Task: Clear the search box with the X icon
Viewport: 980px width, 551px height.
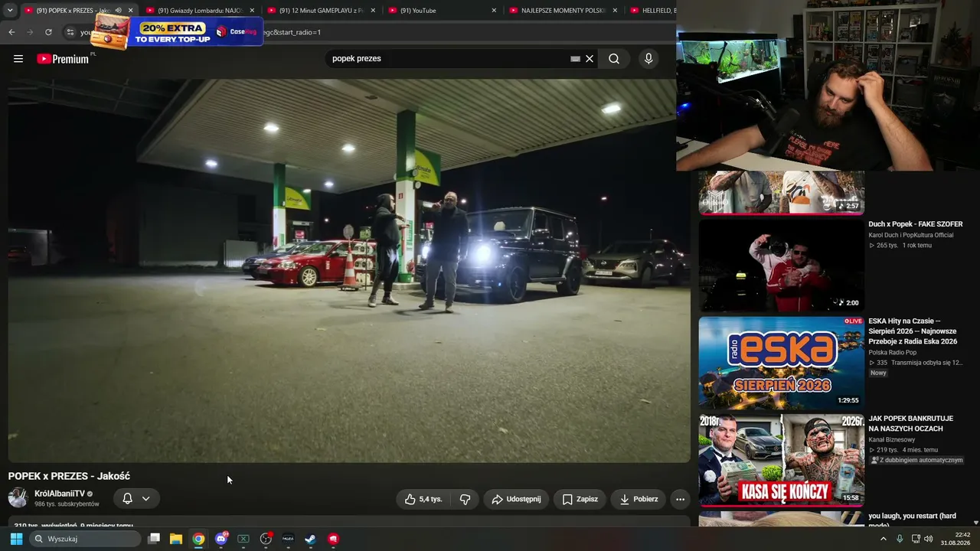Action: coord(590,59)
